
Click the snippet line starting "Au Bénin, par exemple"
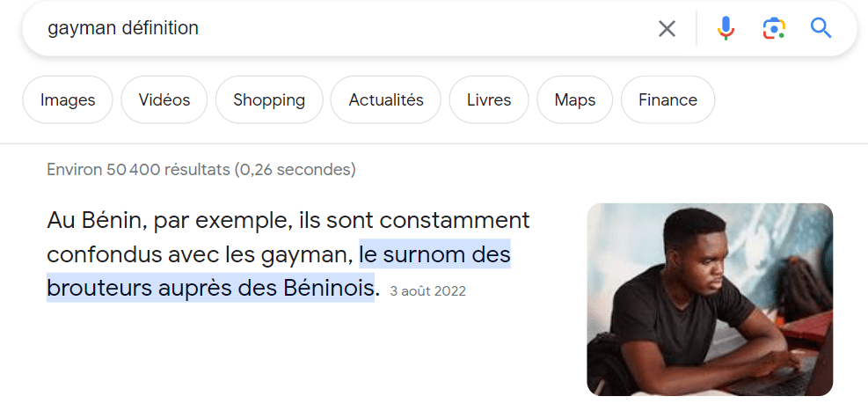tap(288, 220)
